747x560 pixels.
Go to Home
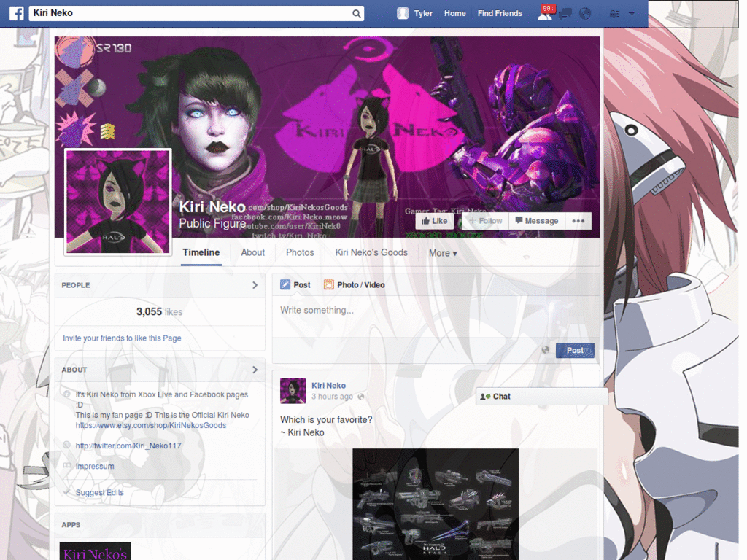point(455,13)
